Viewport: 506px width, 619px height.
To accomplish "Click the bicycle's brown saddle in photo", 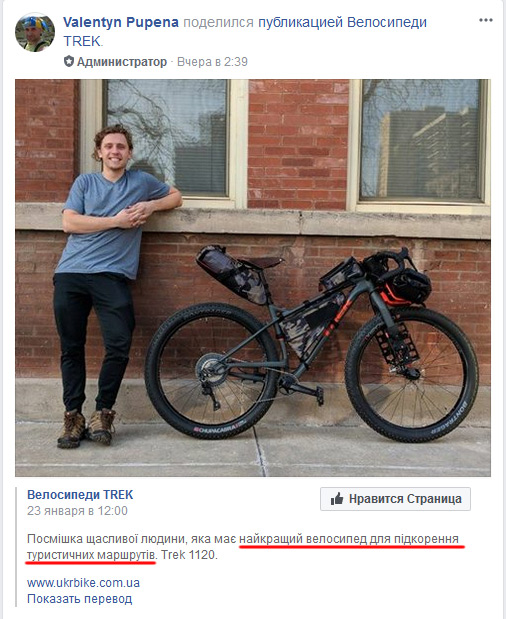I will point(260,262).
